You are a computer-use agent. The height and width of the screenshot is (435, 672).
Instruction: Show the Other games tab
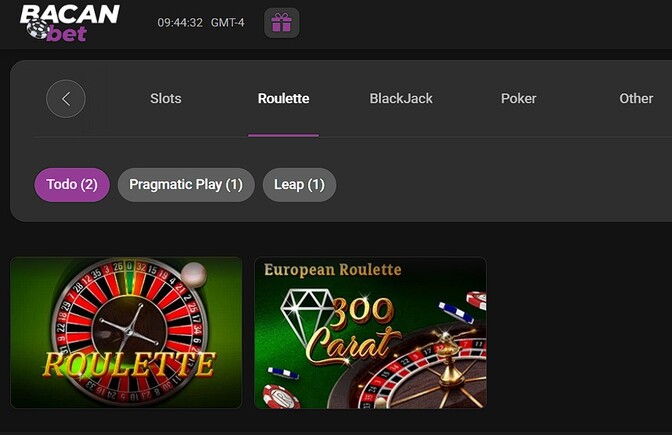636,99
